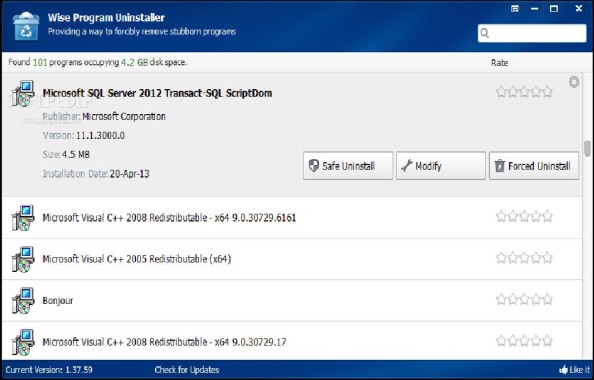The image size is (594, 380).
Task: Rate Visual C++ 9.0.30729.17 four stars
Action: tap(536, 341)
